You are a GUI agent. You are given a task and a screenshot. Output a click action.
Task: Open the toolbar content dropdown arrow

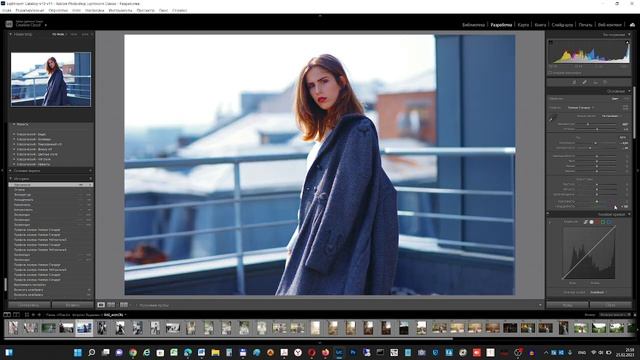pyautogui.click(x=540, y=305)
